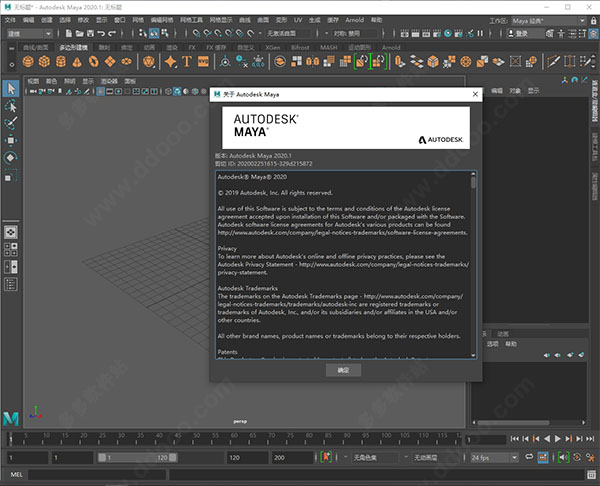Open the 24 fps frame rate dropdown
Image resolution: width=600 pixels, height=486 pixels.
click(x=494, y=457)
